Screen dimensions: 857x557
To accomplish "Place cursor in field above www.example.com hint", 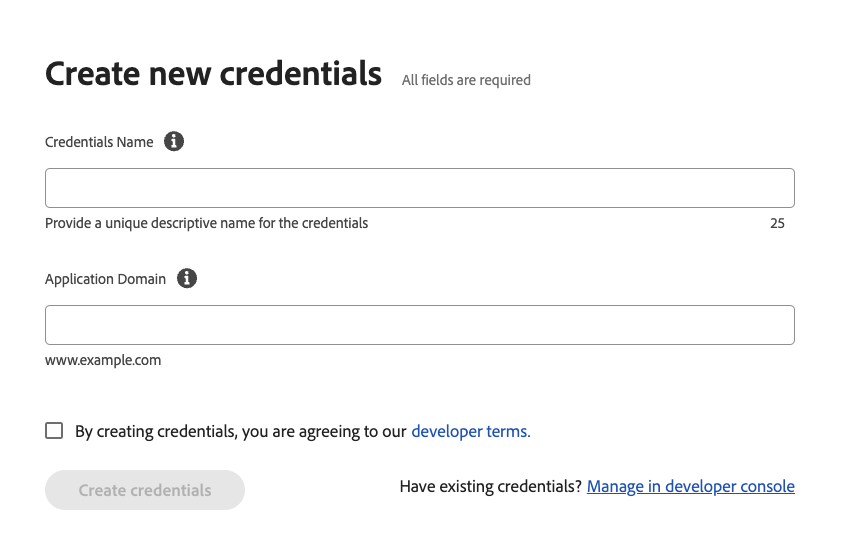I will coord(420,325).
